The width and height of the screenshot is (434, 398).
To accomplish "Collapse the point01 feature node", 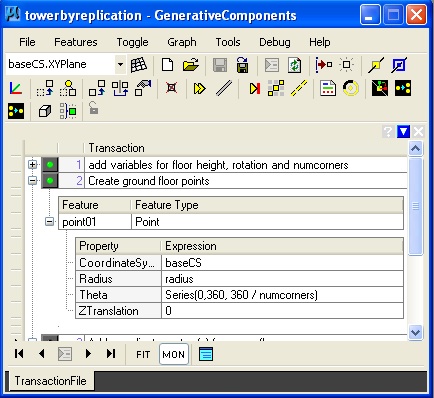I will [x=49, y=222].
